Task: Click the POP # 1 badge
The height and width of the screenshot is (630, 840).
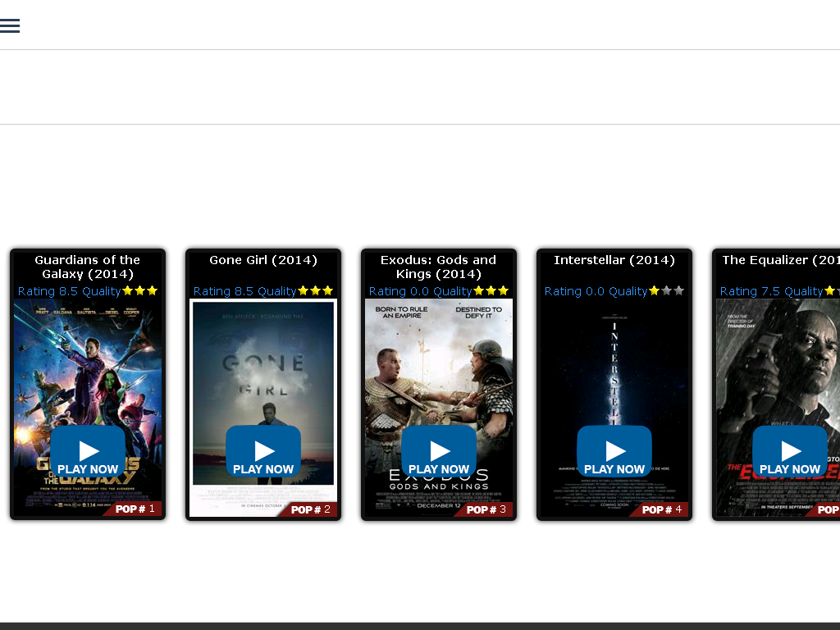Action: coord(135,509)
